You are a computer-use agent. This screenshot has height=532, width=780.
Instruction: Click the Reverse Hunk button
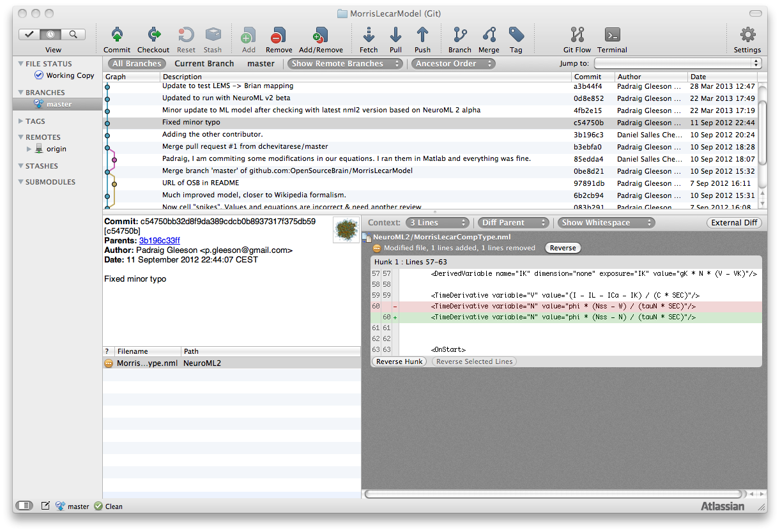pos(400,361)
